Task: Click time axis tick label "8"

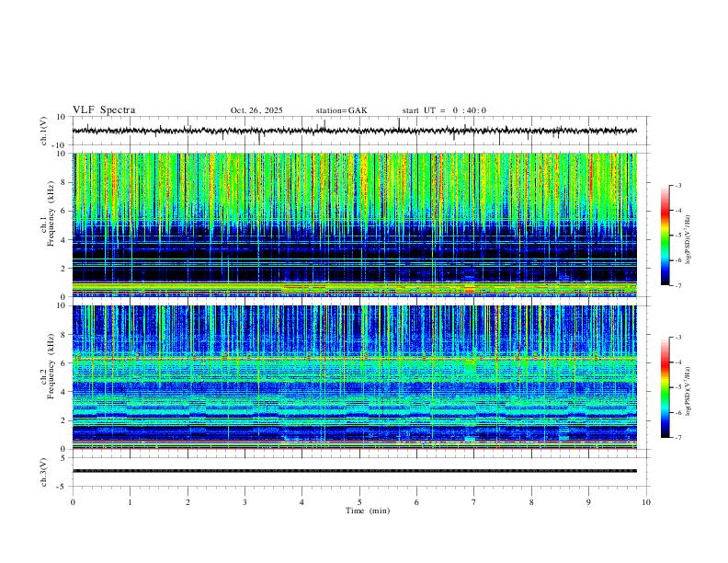Action: point(531,502)
